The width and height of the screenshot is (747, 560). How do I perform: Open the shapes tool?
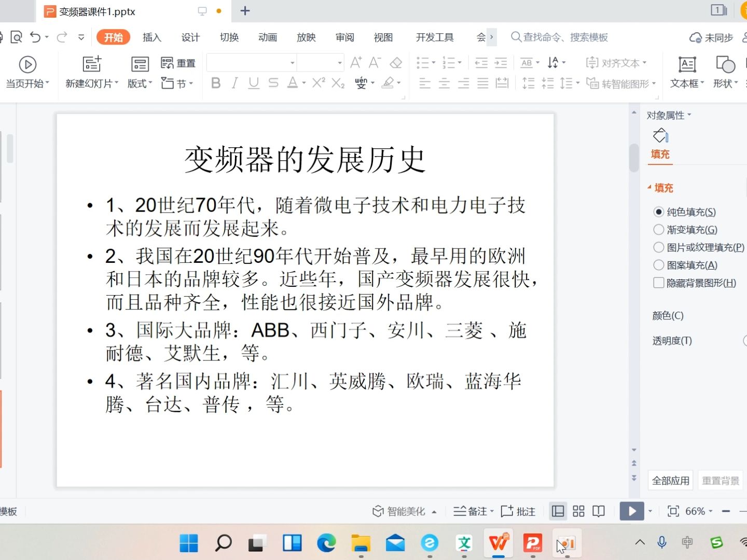(x=725, y=72)
